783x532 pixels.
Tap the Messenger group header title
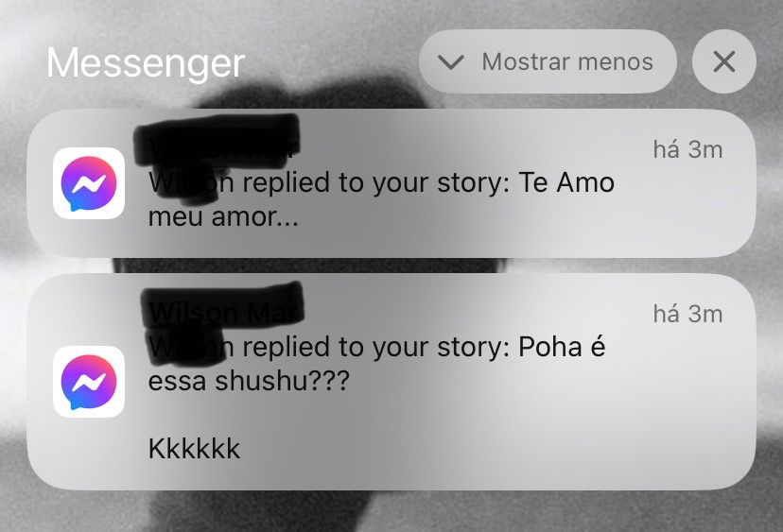pyautogui.click(x=146, y=63)
